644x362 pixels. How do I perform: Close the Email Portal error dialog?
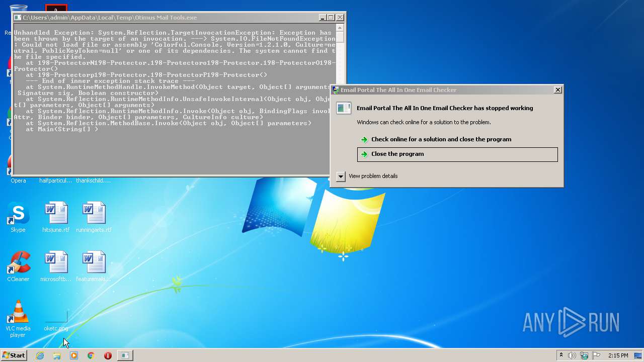557,90
